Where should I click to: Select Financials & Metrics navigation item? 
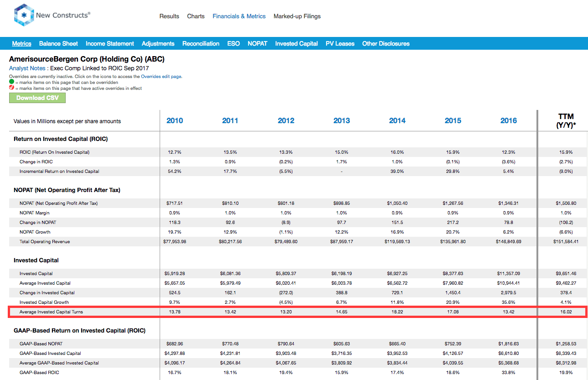[239, 16]
